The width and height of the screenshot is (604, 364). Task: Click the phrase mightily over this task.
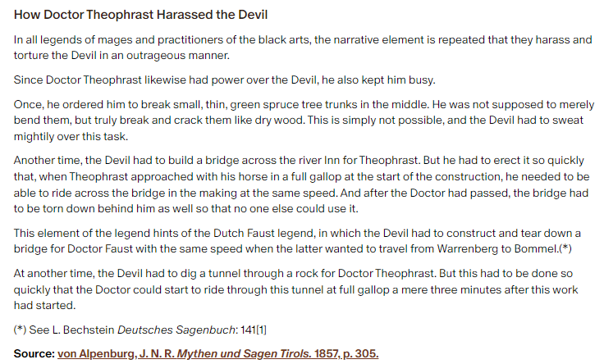click(71, 136)
